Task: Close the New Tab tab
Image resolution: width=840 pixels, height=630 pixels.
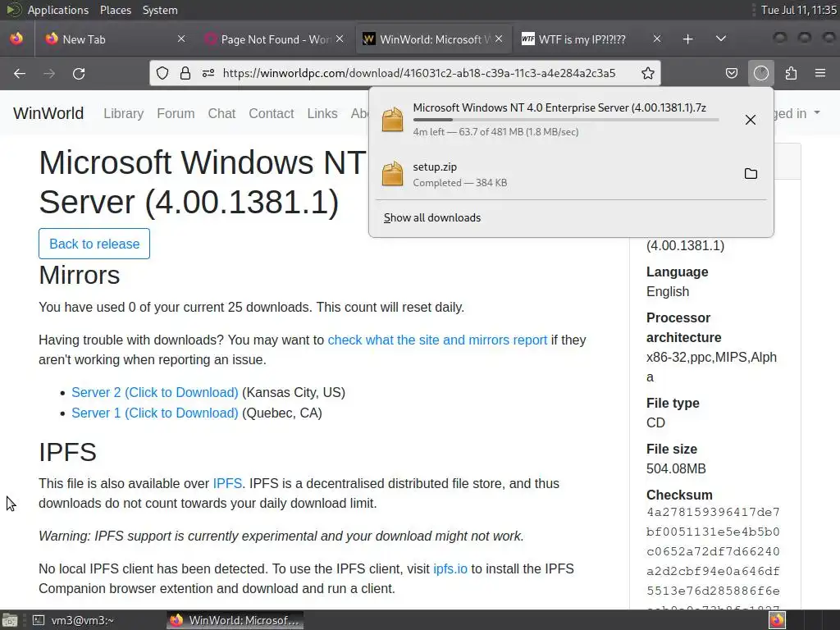Action: pos(181,39)
